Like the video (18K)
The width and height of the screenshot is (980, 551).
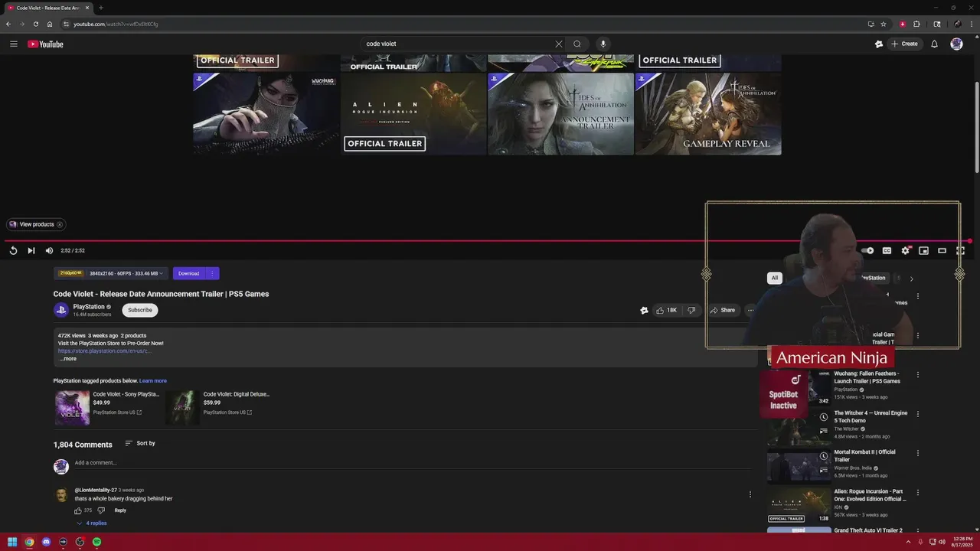tap(666, 310)
